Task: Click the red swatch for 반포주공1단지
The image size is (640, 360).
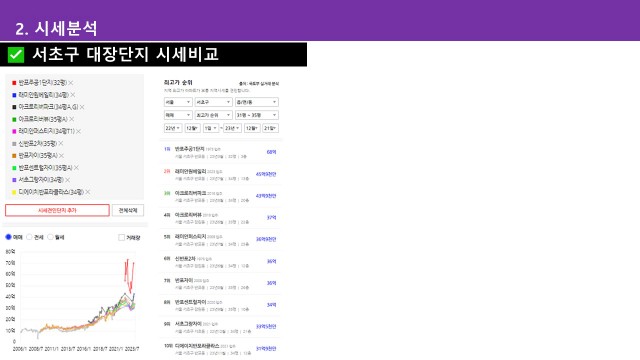Action: tap(14, 83)
